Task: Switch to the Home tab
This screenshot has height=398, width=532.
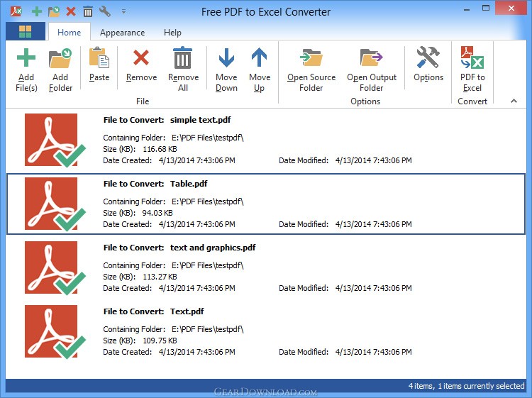Action: pyautogui.click(x=70, y=32)
